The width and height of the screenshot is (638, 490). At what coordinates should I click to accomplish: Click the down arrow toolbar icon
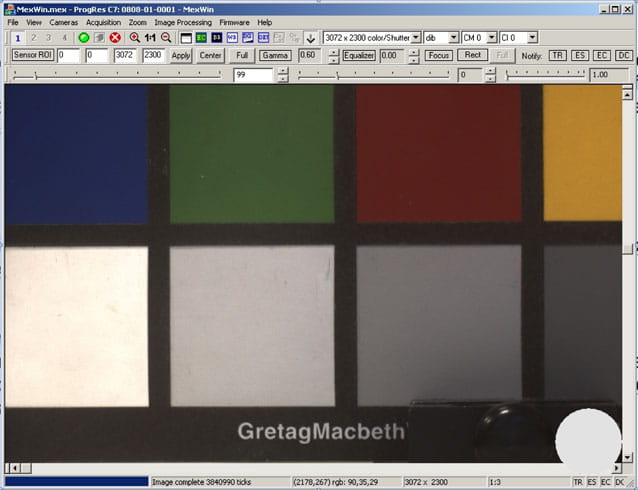311,37
